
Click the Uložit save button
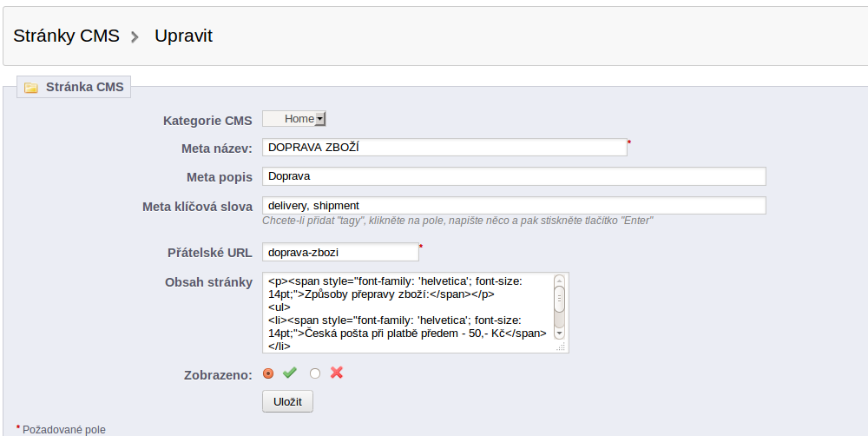pos(287,401)
